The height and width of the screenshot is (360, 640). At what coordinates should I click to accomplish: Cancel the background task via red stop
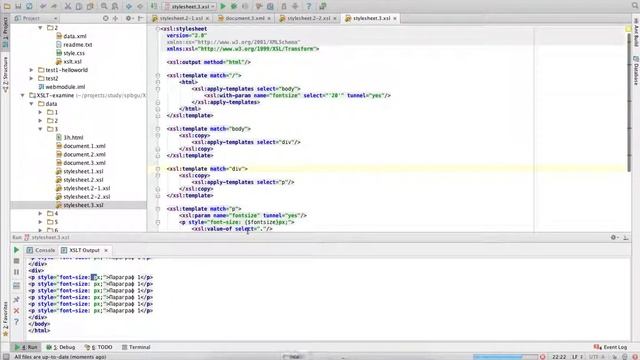coord(542,357)
